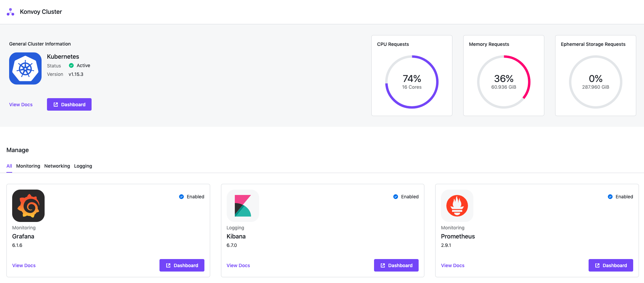Switch to the Monitoring tab
Viewport: 644px width, 283px height.
pos(28,166)
